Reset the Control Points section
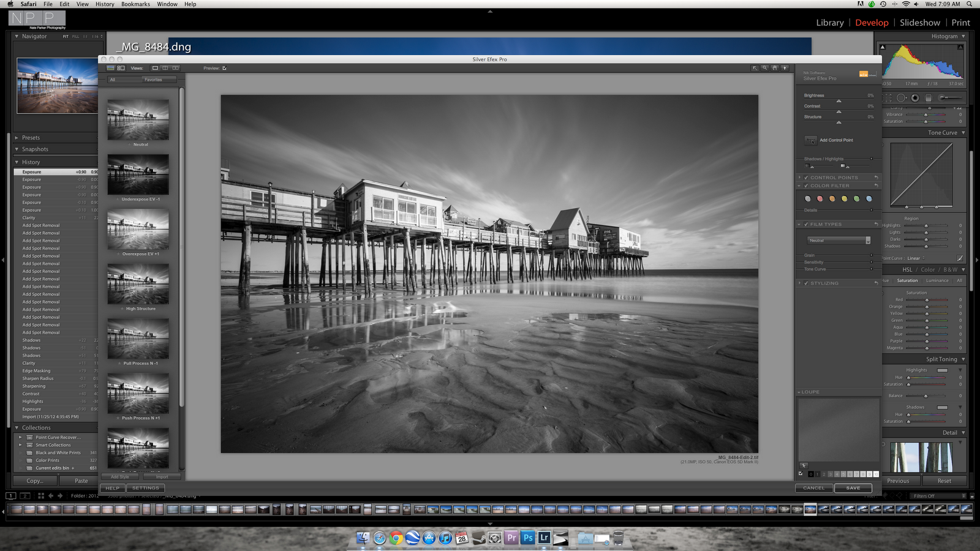 (x=876, y=178)
